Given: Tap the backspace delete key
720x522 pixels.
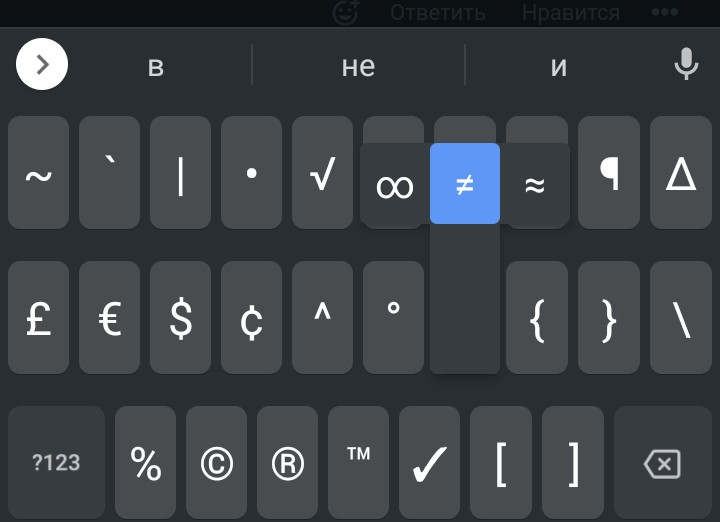Looking at the screenshot, I should click(x=663, y=463).
